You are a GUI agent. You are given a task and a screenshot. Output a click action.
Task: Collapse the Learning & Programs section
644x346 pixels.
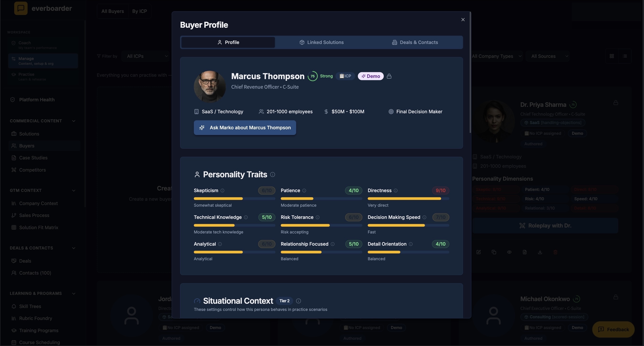click(74, 293)
